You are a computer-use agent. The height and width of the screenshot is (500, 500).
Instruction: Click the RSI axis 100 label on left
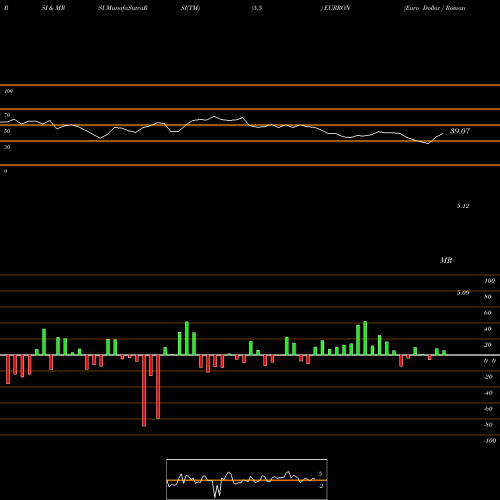pos(8,91)
